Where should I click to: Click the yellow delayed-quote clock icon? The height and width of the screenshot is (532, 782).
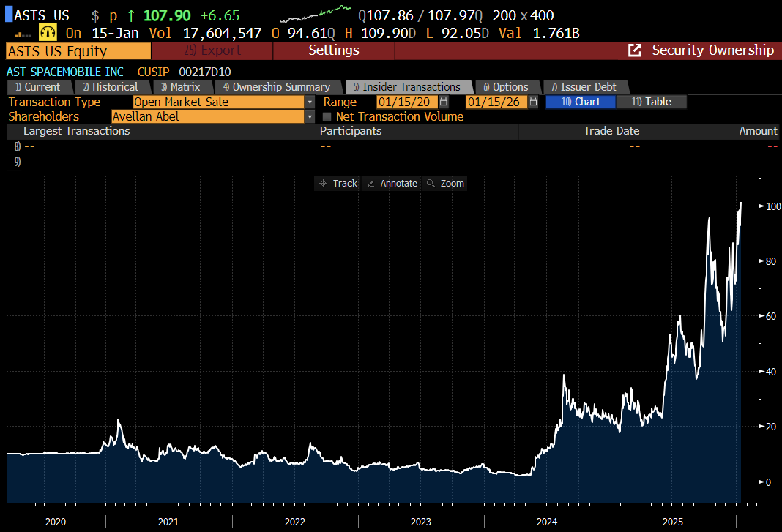[48, 33]
